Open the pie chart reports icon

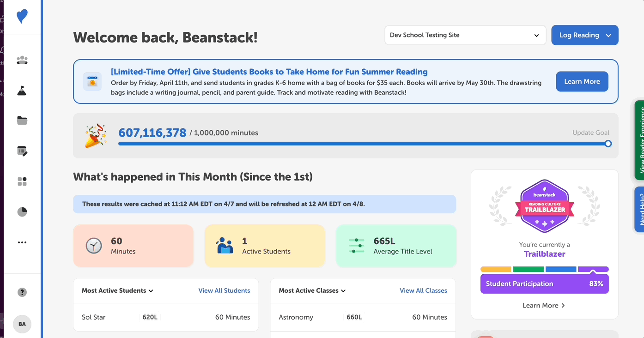(22, 212)
